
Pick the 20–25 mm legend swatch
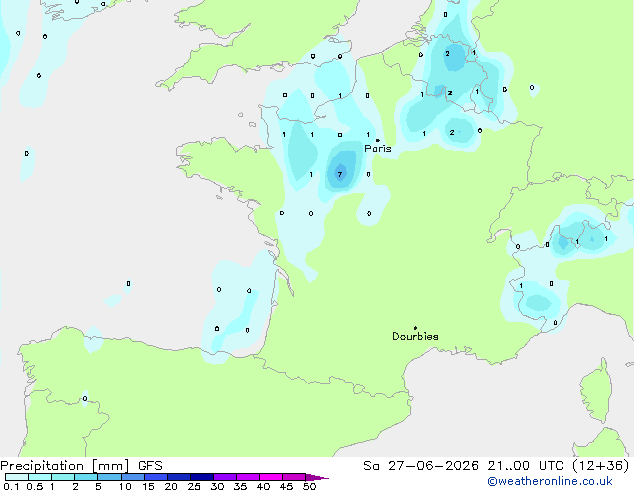point(179,477)
